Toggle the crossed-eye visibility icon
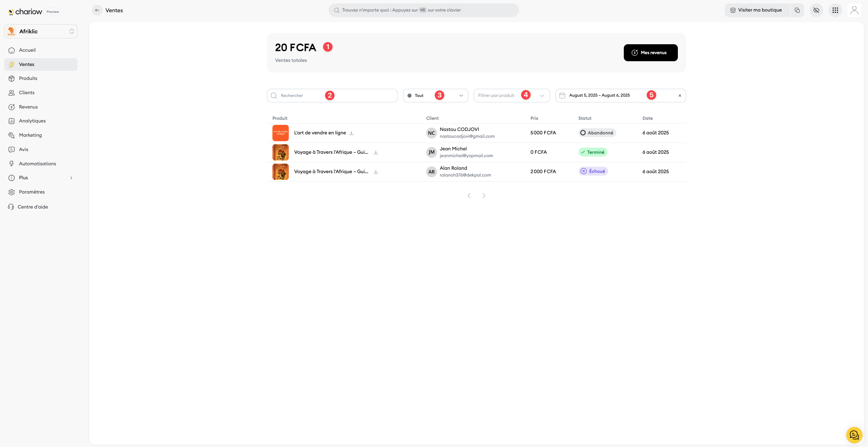 (x=816, y=10)
